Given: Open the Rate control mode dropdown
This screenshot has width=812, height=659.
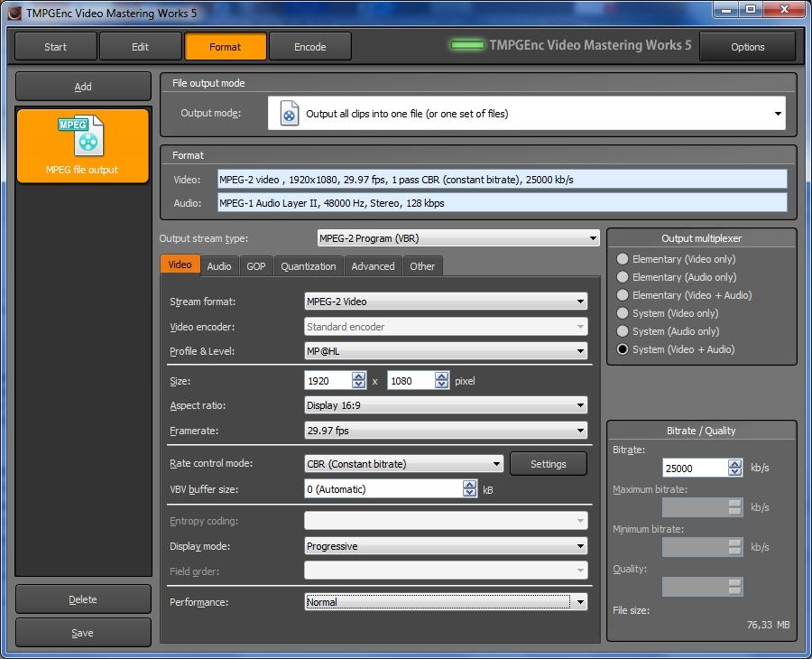Looking at the screenshot, I should click(x=404, y=464).
